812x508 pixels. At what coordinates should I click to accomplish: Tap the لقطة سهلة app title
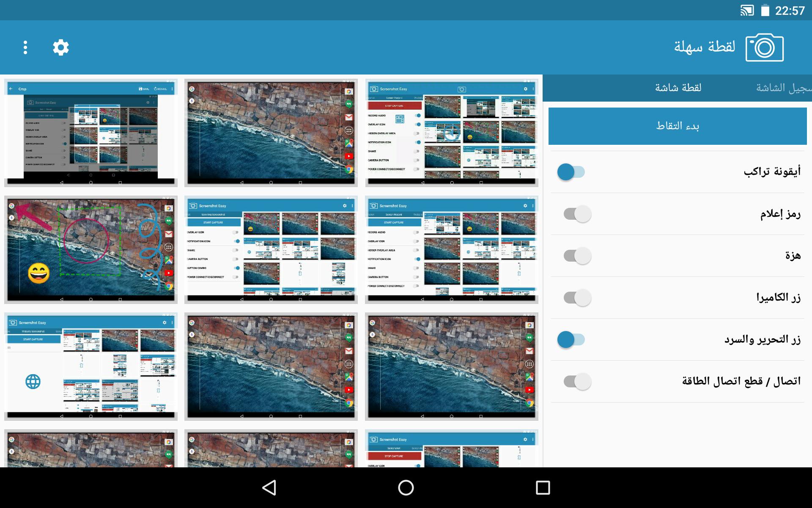pos(705,47)
